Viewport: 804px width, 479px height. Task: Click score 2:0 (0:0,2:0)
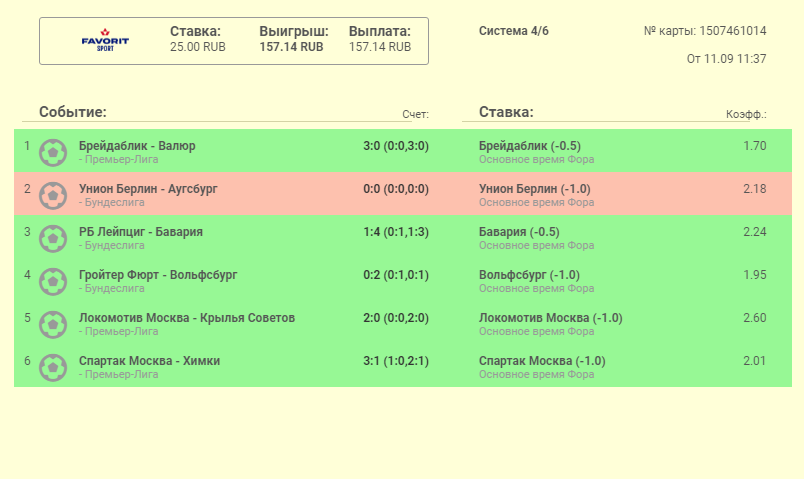coord(396,318)
